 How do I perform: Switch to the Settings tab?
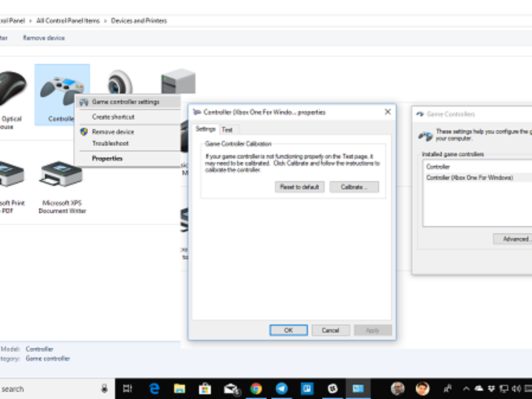(206, 129)
